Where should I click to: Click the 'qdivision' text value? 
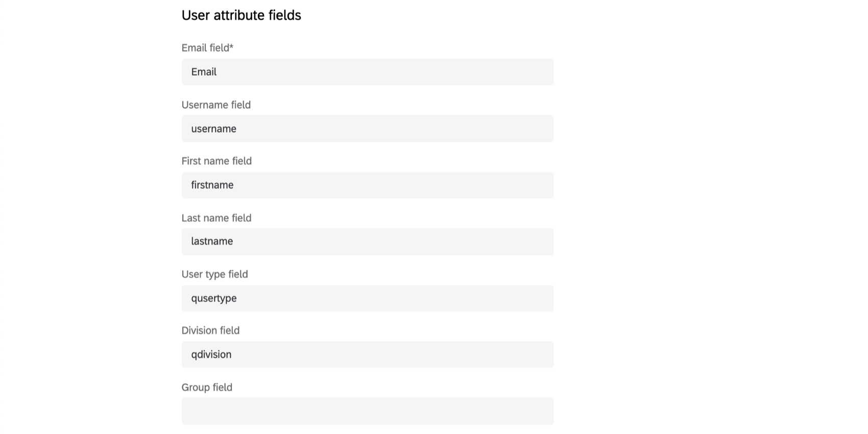pyautogui.click(x=211, y=354)
